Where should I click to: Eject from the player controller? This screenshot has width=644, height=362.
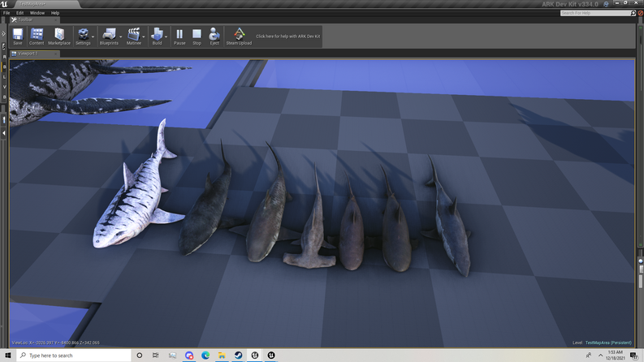[x=214, y=36]
